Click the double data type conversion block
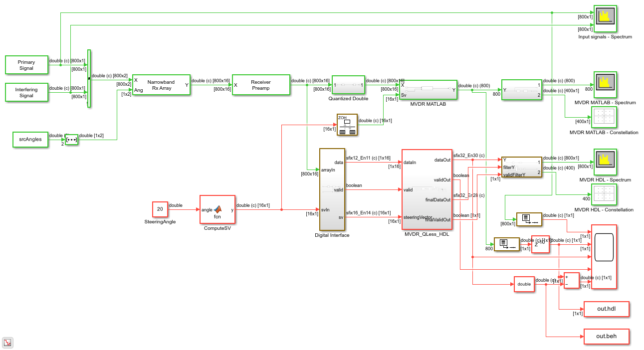Viewport: 644px width, 350px height. pos(524,284)
